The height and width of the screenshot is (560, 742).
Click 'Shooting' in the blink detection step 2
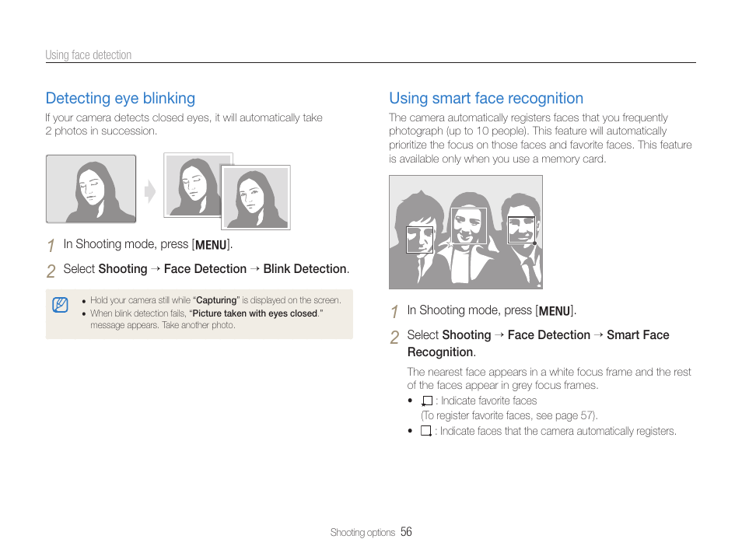tap(123, 269)
